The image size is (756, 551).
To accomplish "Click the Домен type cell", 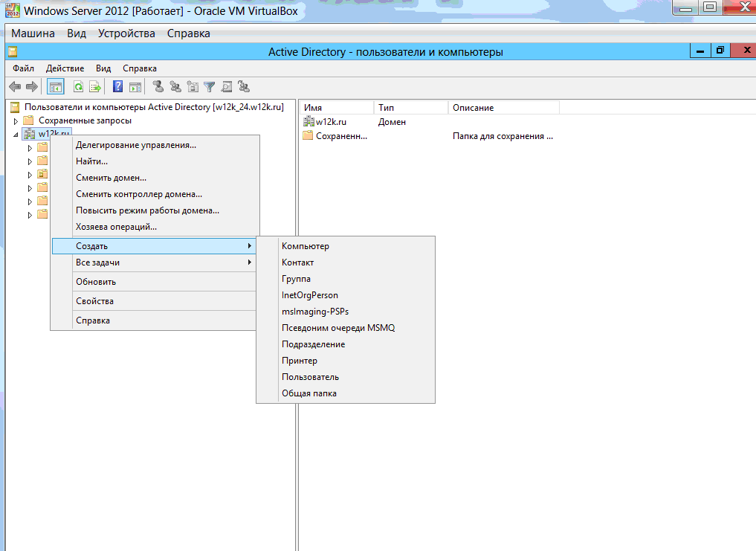I will click(x=392, y=122).
